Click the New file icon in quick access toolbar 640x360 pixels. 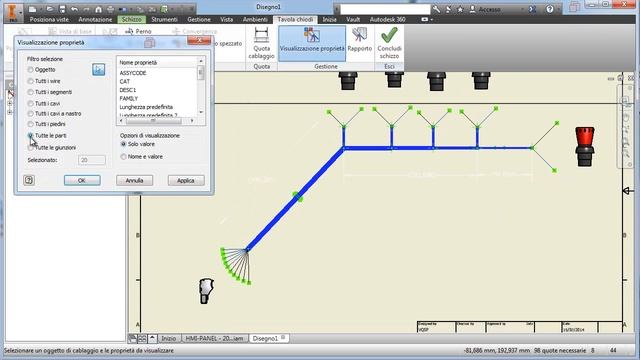click(x=33, y=9)
